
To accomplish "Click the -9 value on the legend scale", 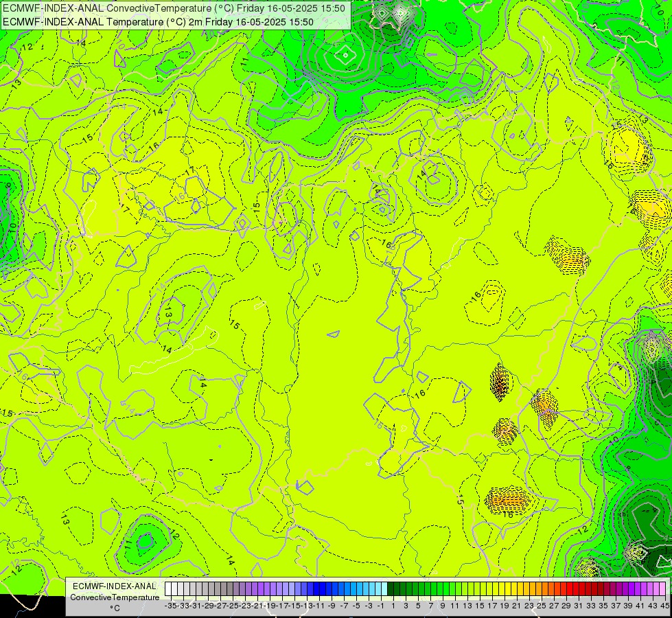I will tap(332, 606).
